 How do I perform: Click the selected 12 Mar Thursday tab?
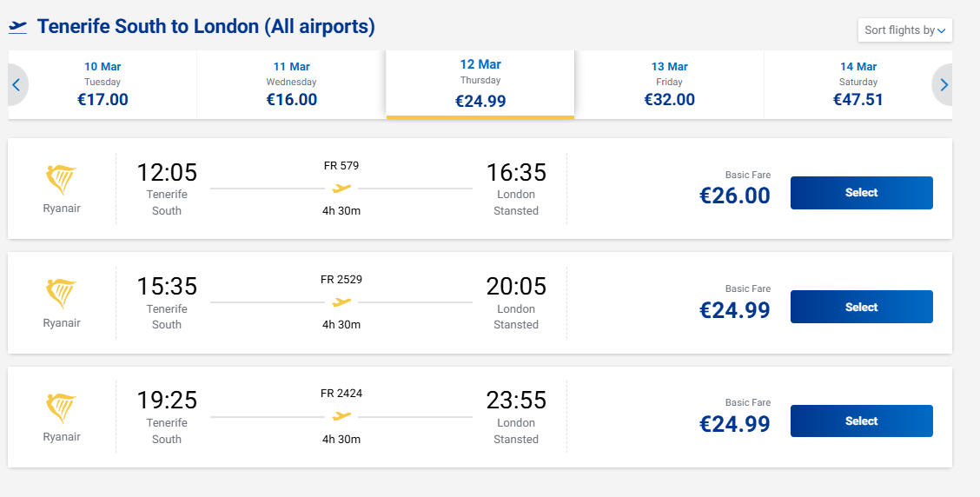click(x=480, y=83)
